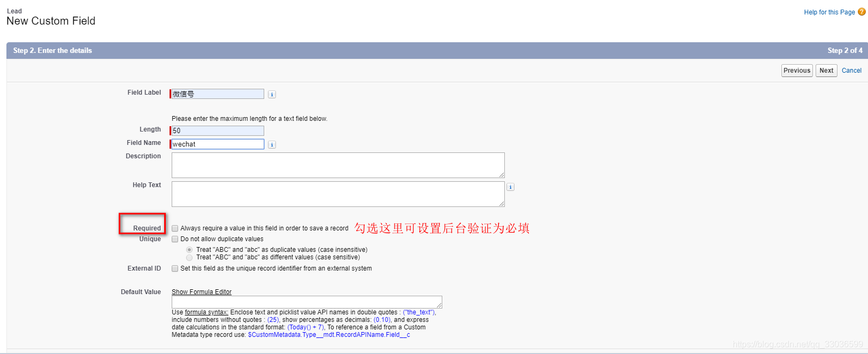
Task: Check Do not allow duplicate values
Action: tap(175, 239)
